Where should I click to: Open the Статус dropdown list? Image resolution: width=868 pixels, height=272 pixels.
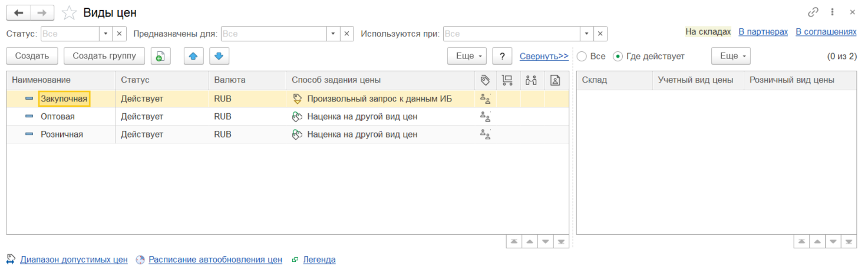[x=105, y=34]
